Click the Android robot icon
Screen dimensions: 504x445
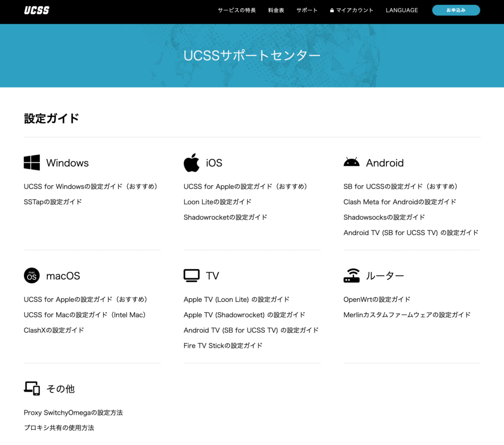pos(351,162)
